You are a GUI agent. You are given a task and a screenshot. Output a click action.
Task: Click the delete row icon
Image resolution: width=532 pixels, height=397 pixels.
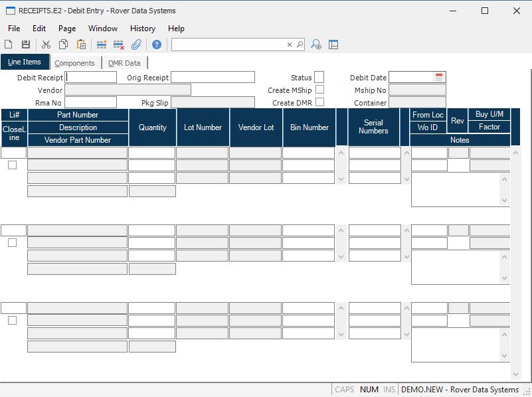(x=119, y=44)
